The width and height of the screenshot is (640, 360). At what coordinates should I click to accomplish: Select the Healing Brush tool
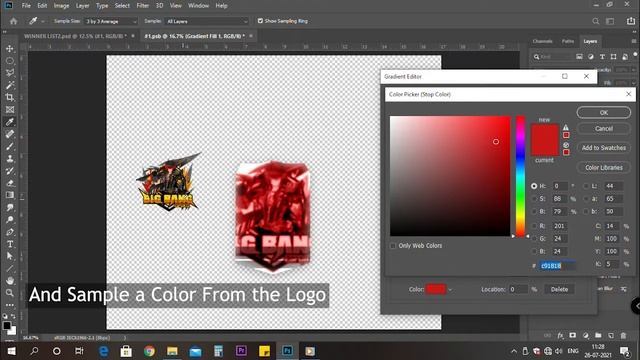(10, 134)
